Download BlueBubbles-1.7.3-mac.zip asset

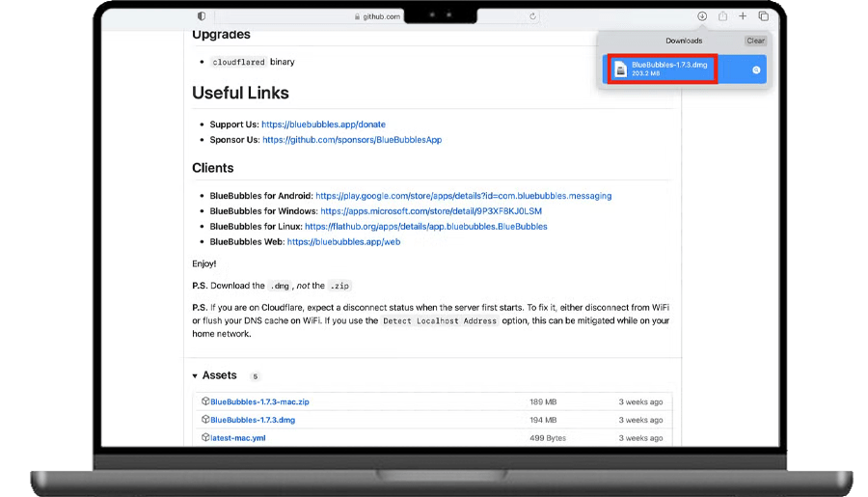pos(259,401)
